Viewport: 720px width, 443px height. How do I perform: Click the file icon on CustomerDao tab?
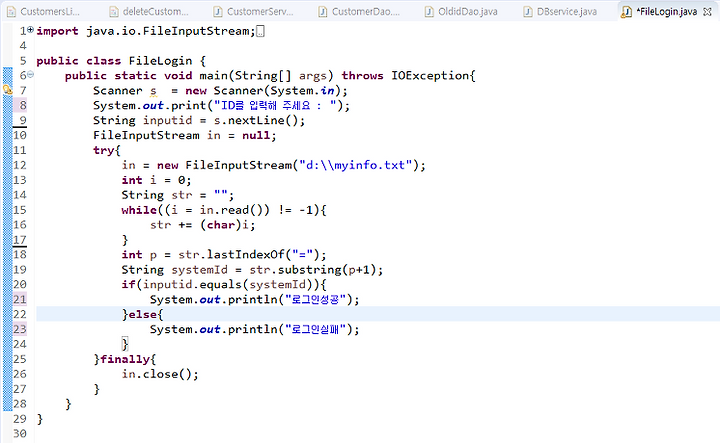(323, 11)
